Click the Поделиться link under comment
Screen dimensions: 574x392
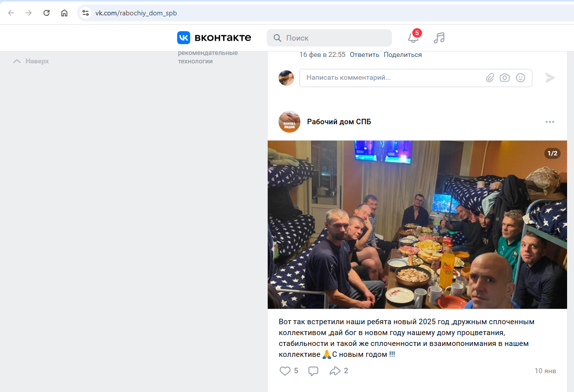click(403, 55)
